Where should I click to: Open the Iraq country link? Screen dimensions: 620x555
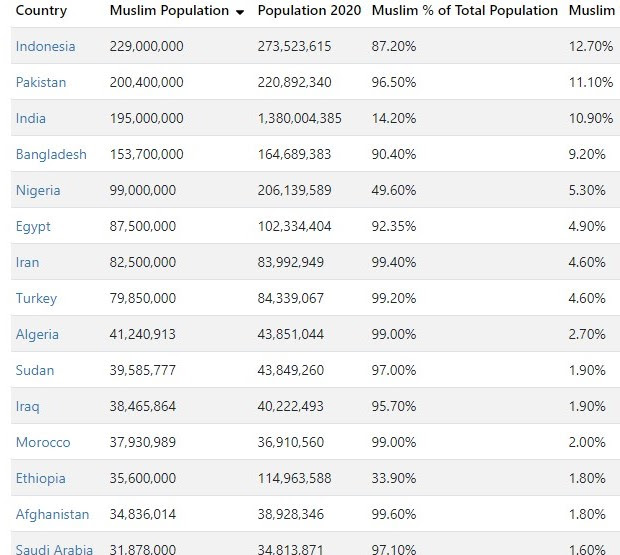(29, 407)
